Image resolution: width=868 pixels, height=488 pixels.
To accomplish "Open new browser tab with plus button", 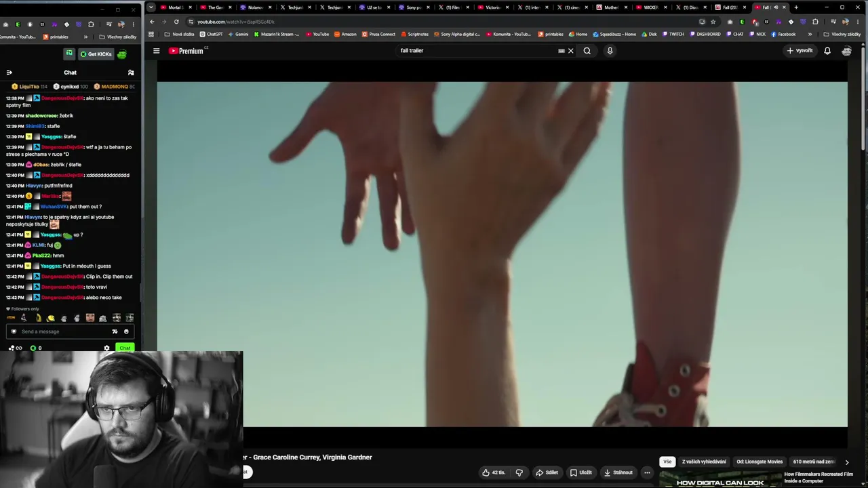I will pyautogui.click(x=796, y=7).
